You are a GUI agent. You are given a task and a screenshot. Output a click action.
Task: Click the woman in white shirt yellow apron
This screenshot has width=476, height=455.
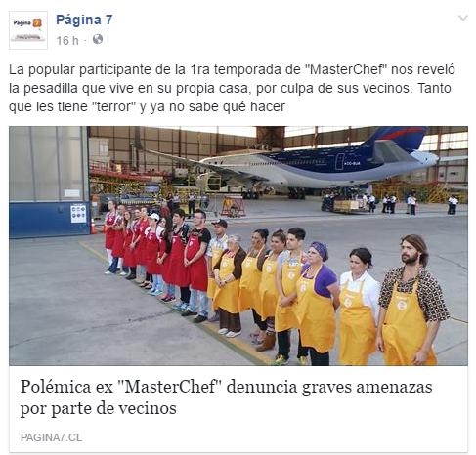pos(359,306)
